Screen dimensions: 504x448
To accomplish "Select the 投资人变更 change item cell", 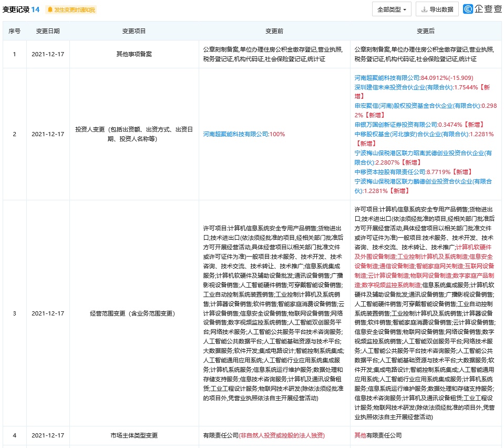I will tap(134, 134).
